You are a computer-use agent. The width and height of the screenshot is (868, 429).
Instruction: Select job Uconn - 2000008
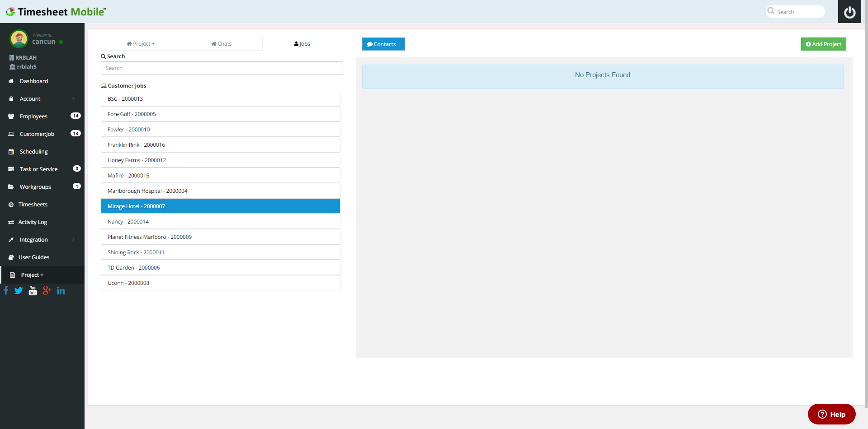tap(221, 283)
